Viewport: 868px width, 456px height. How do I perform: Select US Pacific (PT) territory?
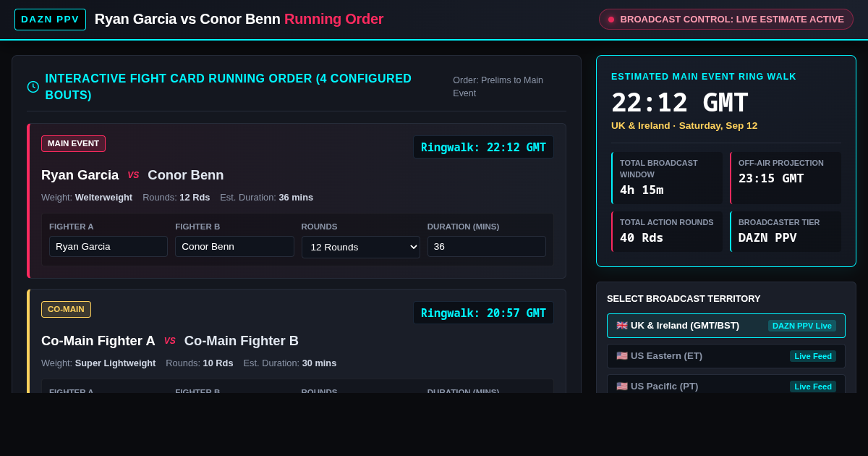[726, 385]
